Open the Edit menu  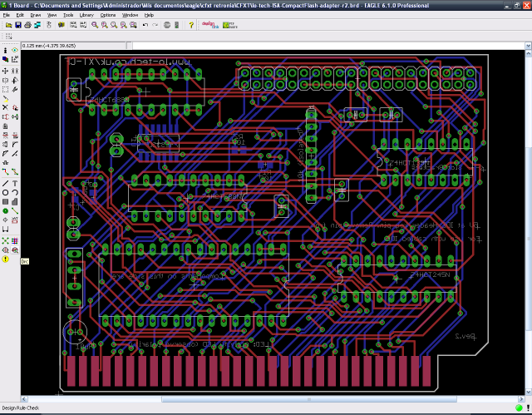click(20, 15)
